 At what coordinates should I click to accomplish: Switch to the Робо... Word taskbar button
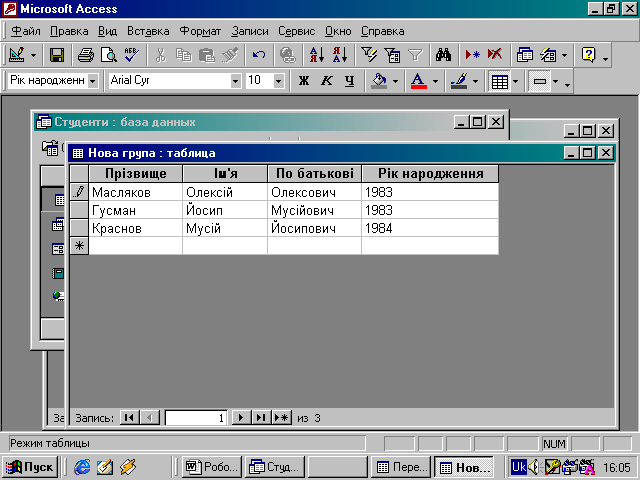pos(212,467)
